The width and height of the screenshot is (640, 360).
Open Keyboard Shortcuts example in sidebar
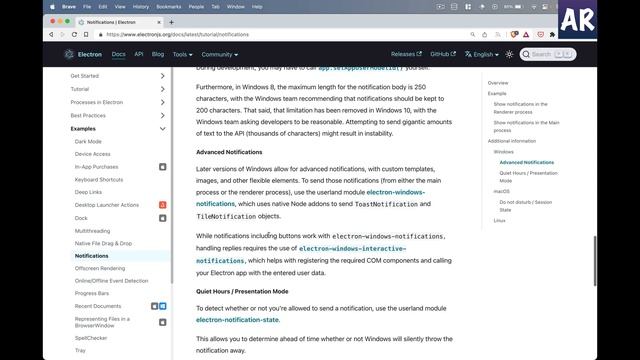[x=99, y=180]
